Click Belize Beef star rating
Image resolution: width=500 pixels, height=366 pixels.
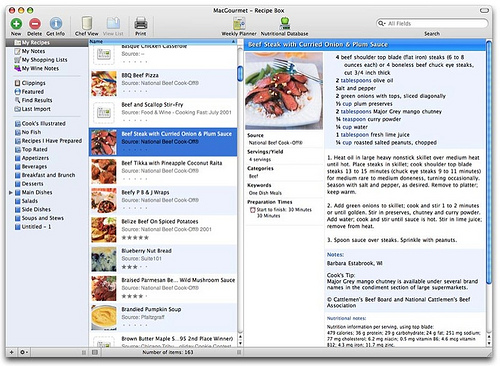click(135, 238)
